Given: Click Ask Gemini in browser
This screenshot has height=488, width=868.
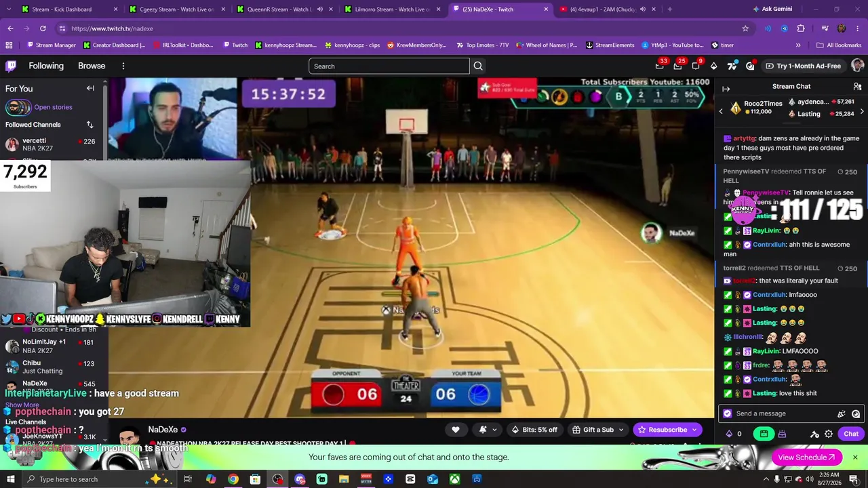Looking at the screenshot, I should 772,9.
